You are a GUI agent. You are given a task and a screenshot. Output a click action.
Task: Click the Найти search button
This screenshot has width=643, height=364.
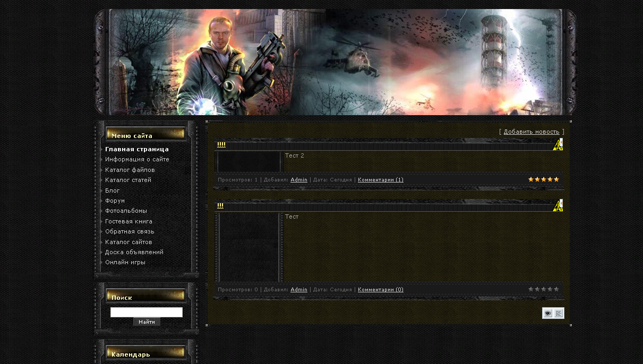pos(147,322)
